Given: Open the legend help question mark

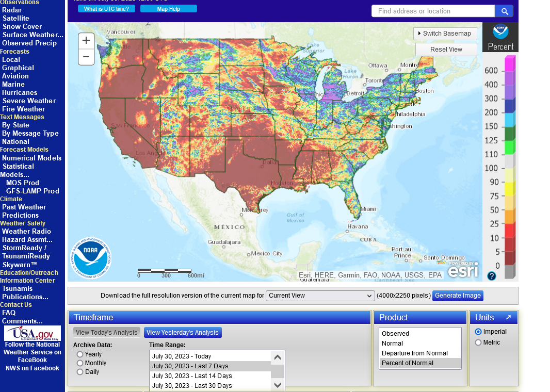Looking at the screenshot, I should click(x=491, y=276).
